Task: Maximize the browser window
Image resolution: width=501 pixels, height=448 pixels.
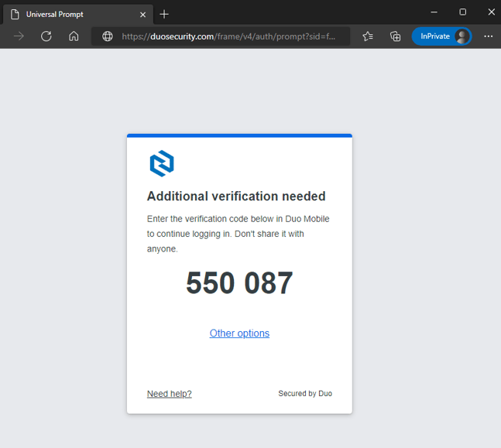Action: [462, 12]
